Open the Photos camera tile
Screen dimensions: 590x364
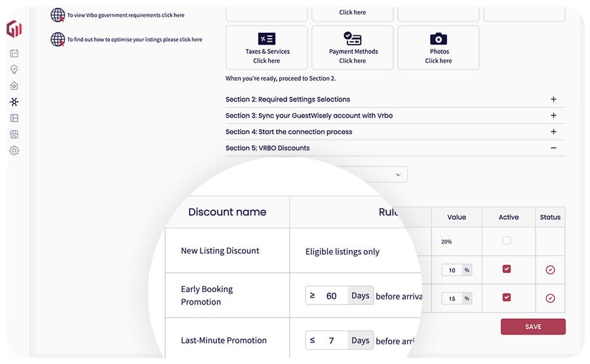(x=438, y=48)
